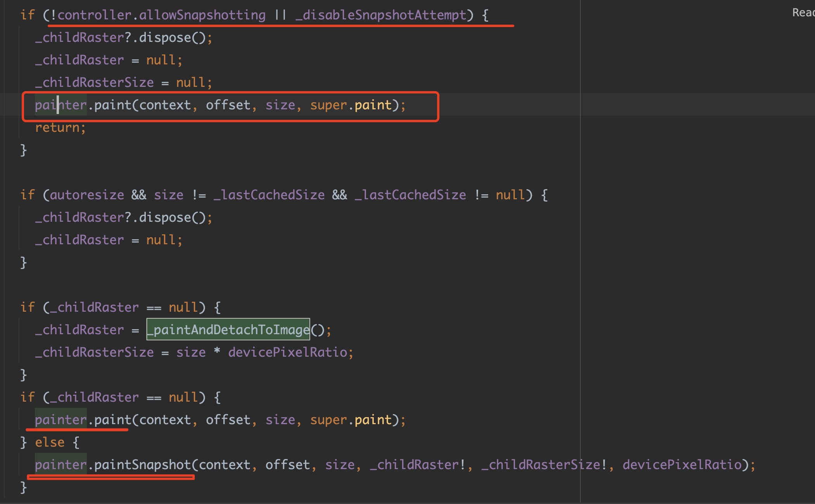This screenshot has width=815, height=504.
Task: Click size in the autoresize condition
Action: pos(169,195)
